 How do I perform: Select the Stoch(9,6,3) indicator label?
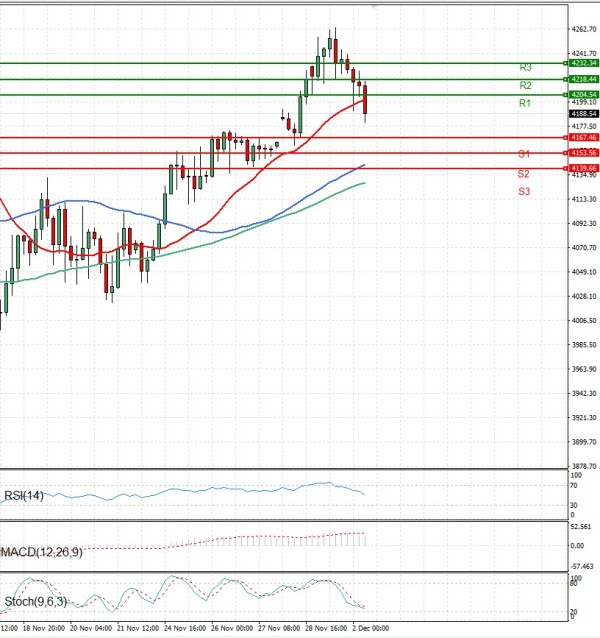[32, 602]
